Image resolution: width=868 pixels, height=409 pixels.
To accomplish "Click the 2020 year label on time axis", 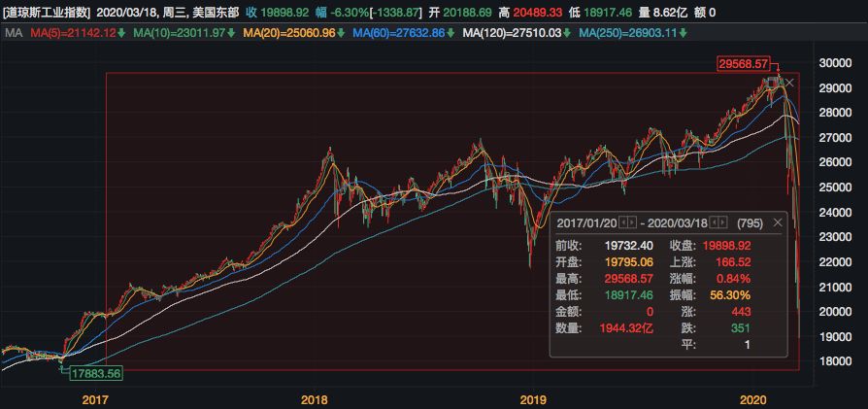I will pyautogui.click(x=752, y=399).
